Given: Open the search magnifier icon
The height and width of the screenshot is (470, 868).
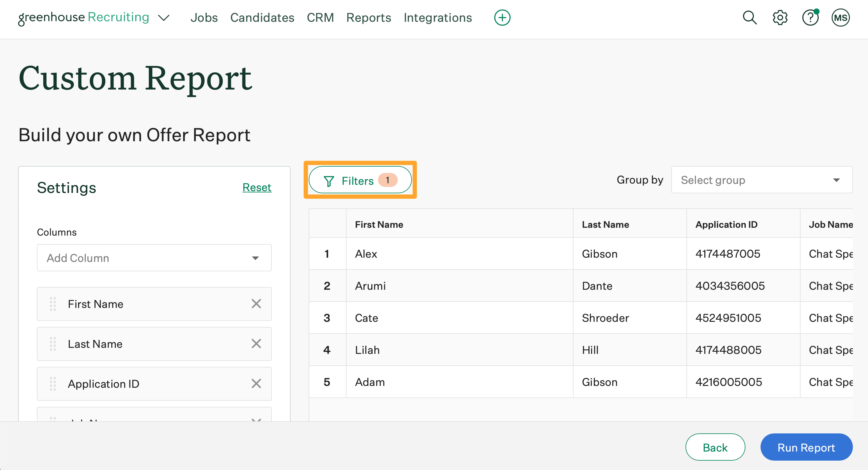Looking at the screenshot, I should point(750,18).
